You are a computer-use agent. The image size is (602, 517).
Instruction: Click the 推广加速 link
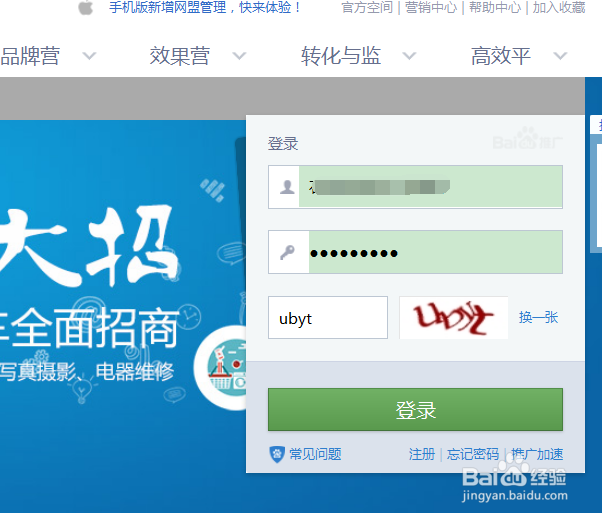(537, 454)
